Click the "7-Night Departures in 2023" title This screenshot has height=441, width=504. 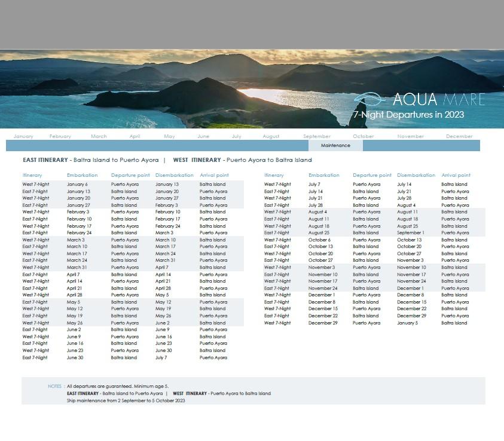click(408, 115)
